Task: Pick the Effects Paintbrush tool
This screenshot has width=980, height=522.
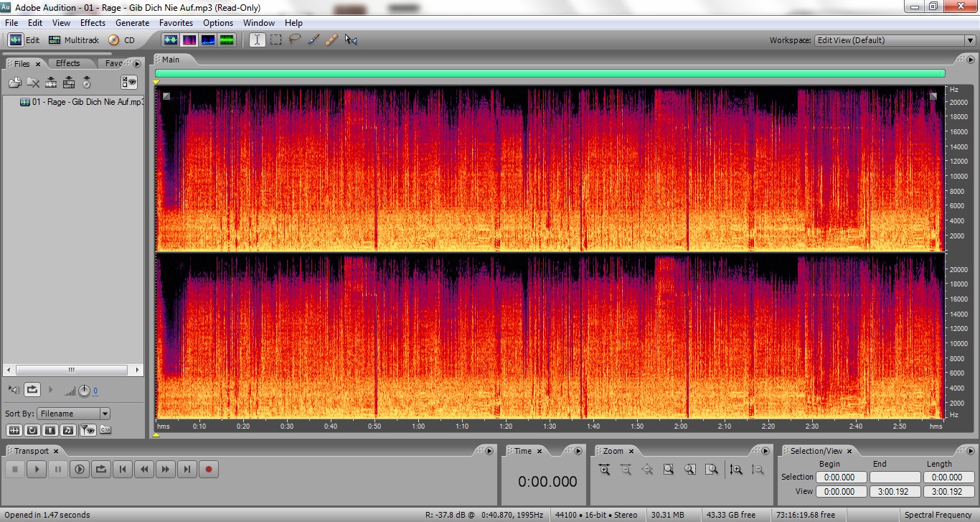Action: (313, 40)
